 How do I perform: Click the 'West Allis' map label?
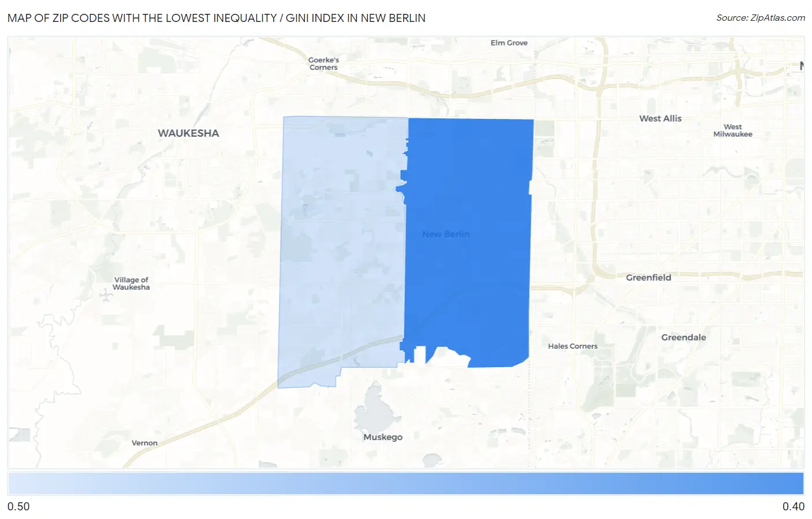(660, 118)
